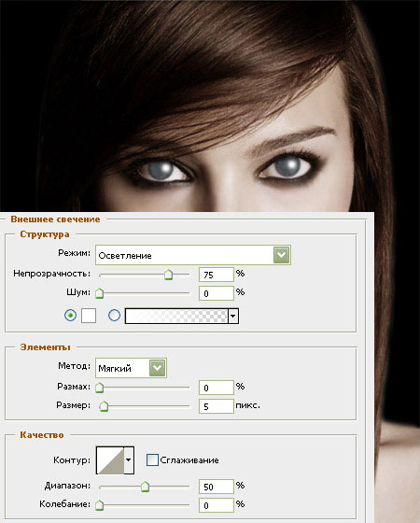Click the Диапазон value field showing 50
Image resolution: width=420 pixels, height=523 pixels.
point(217,487)
